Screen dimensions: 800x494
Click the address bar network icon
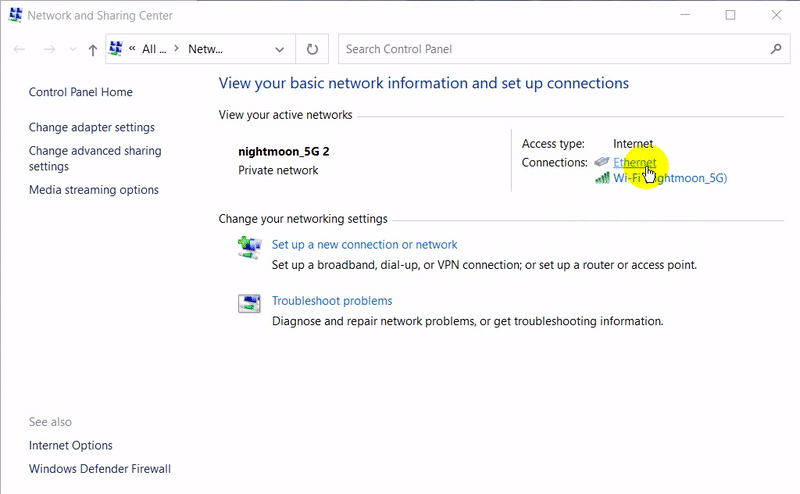coord(116,48)
